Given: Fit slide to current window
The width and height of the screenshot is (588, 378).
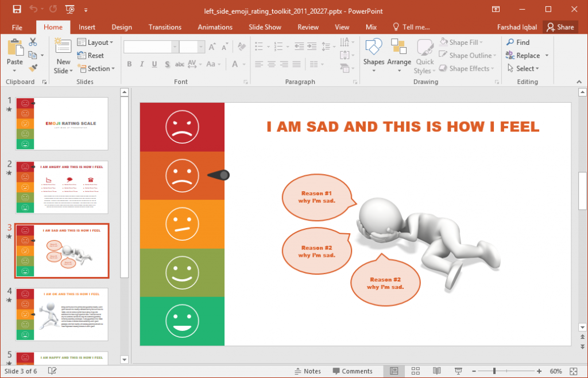Looking at the screenshot, I should [574, 371].
